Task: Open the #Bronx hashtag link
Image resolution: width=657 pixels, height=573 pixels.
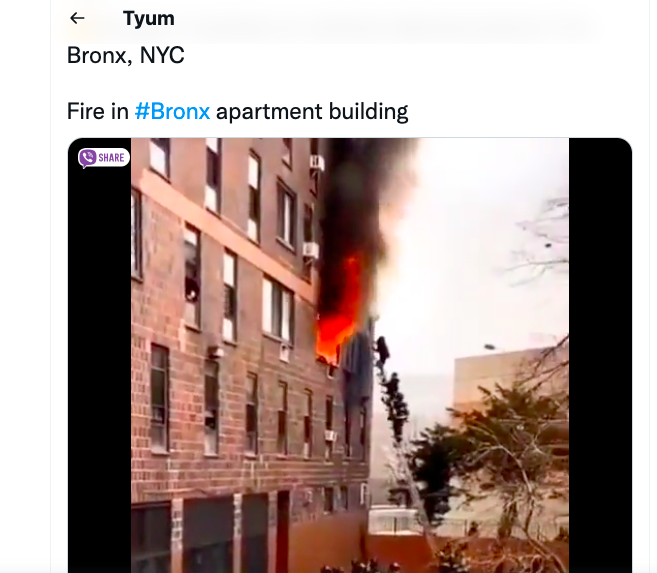Action: 172,111
